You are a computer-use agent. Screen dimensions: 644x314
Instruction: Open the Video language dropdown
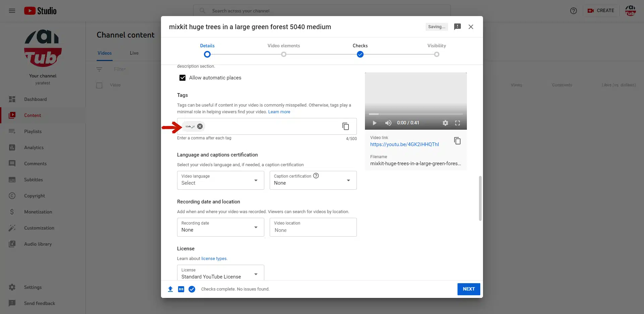pyautogui.click(x=220, y=180)
